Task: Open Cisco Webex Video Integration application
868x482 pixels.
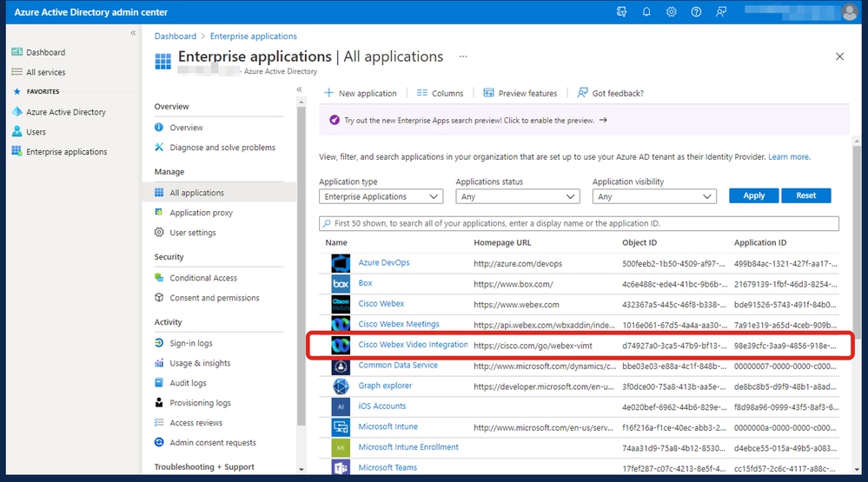Action: [x=413, y=344]
